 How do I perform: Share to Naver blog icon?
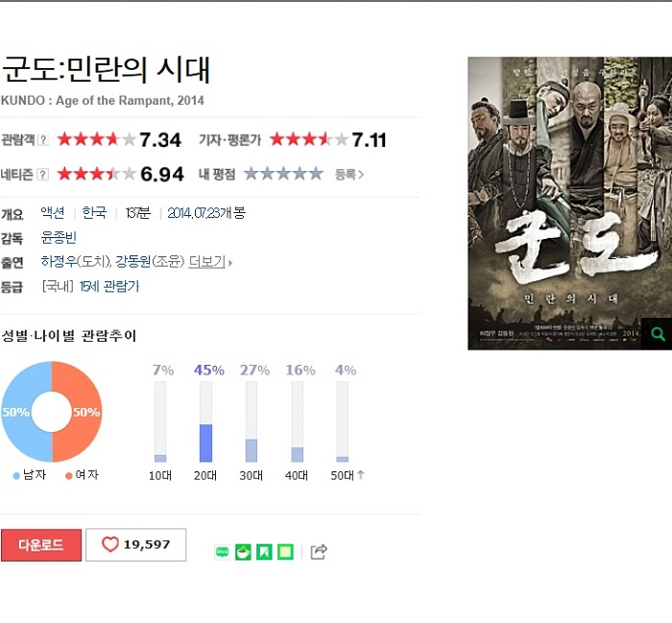pyautogui.click(x=222, y=552)
